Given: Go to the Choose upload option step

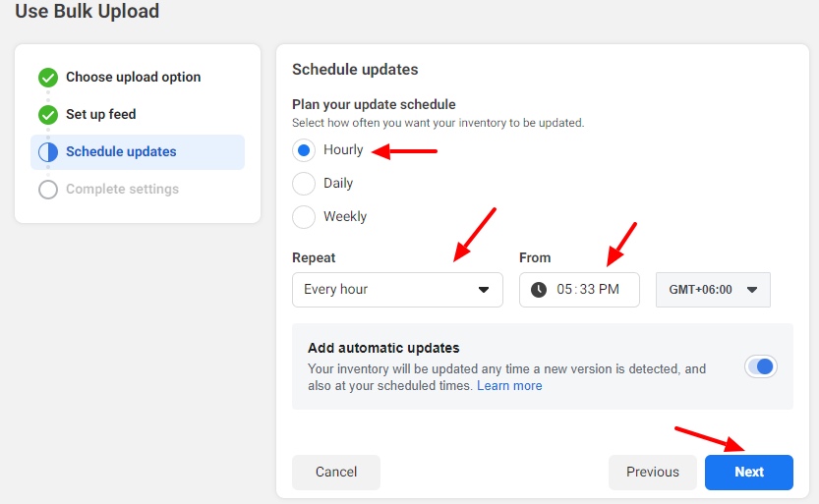Looking at the screenshot, I should (x=133, y=78).
